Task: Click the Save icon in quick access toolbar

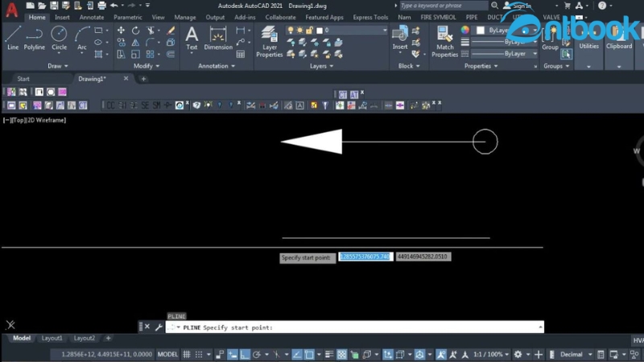Action: click(x=54, y=6)
